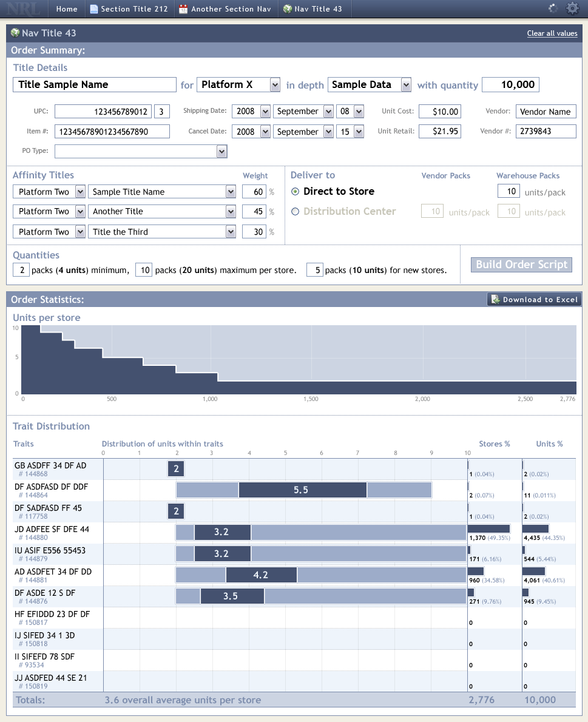Click Download to Excel button
Screen dimensions: 588x722
[x=534, y=299]
